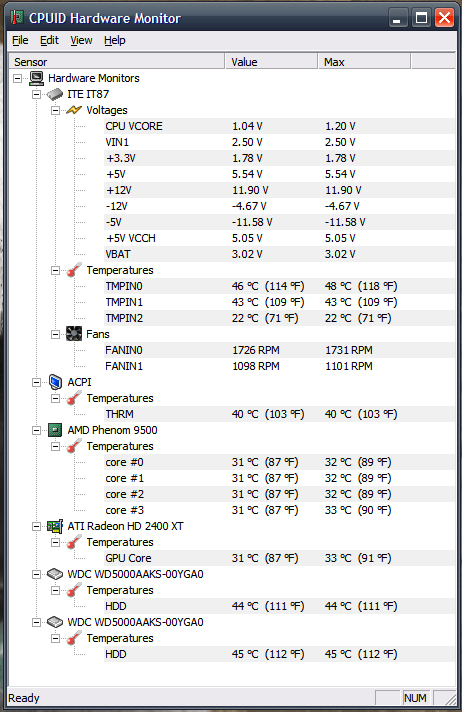Select the ITE IT87 chip icon
The height and width of the screenshot is (712, 462).
coord(55,94)
